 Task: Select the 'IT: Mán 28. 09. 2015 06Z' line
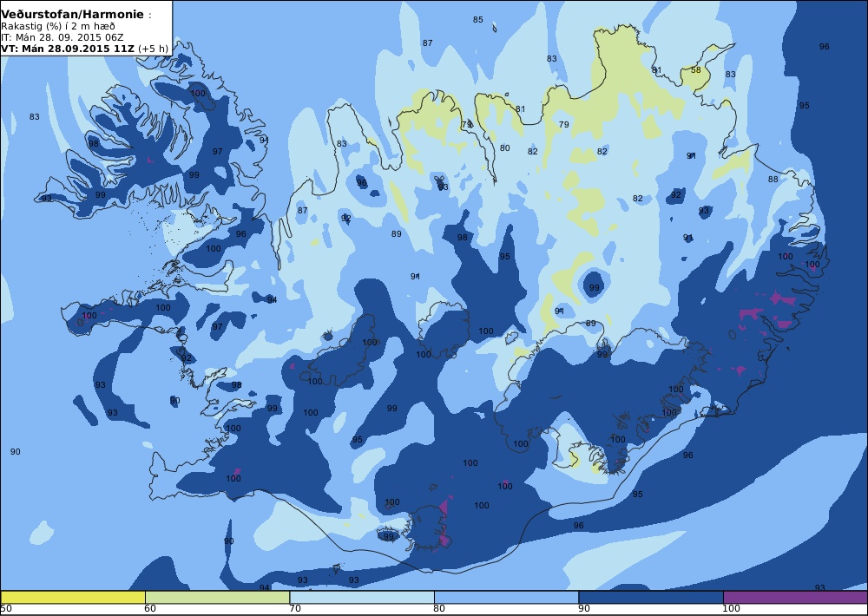(x=62, y=37)
